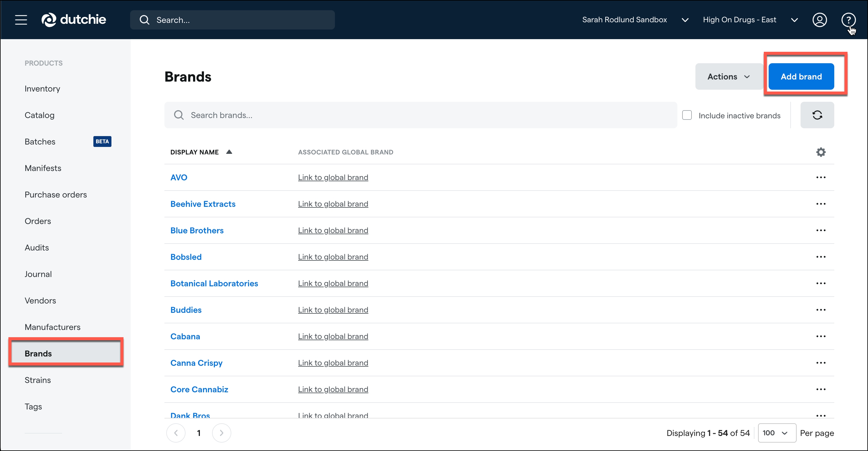Click Link to global brand for Bobsled
This screenshot has height=451, width=868.
pyautogui.click(x=333, y=257)
